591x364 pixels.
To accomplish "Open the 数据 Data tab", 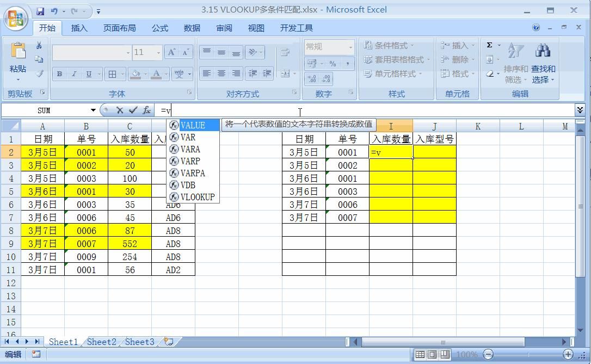I will 192,28.
